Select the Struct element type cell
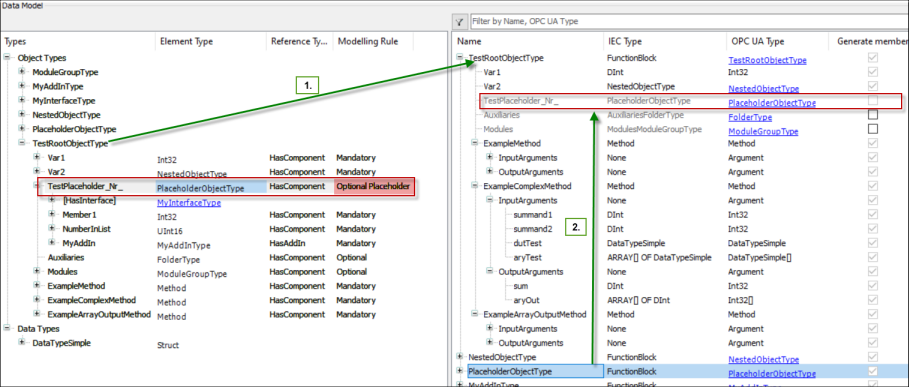The height and width of the screenshot is (387, 909). click(x=168, y=345)
